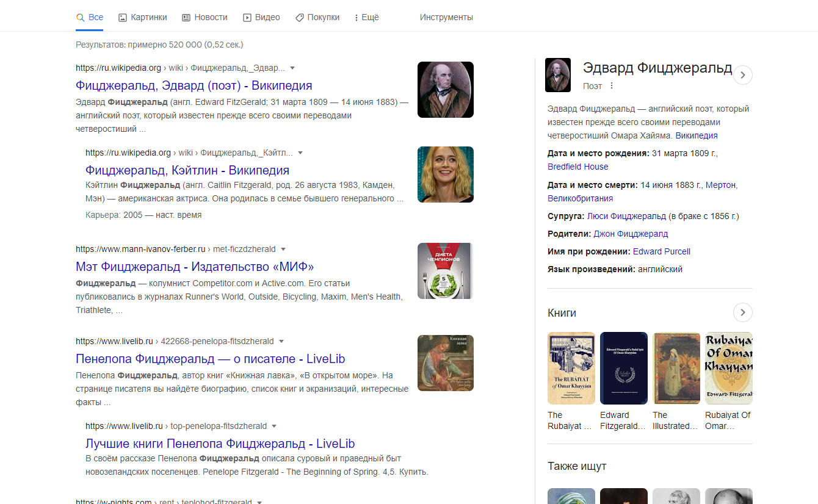The height and width of the screenshot is (504, 818).
Task: Follow the Мертон place link
Action: [x=721, y=185]
